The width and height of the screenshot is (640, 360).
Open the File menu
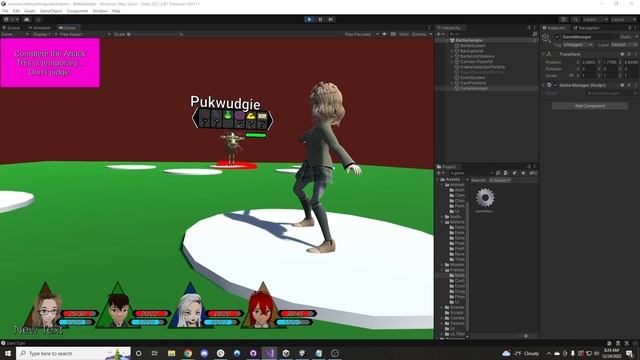tap(5, 11)
